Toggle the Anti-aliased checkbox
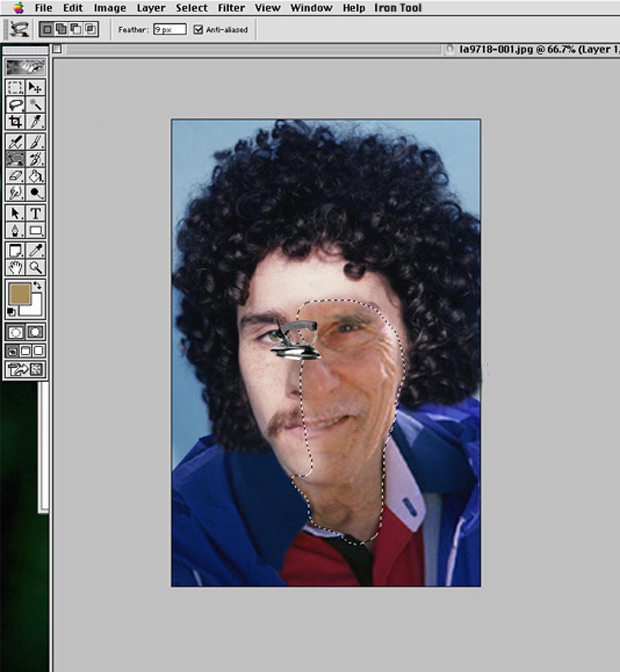Viewport: 620px width, 672px height. 198,30
